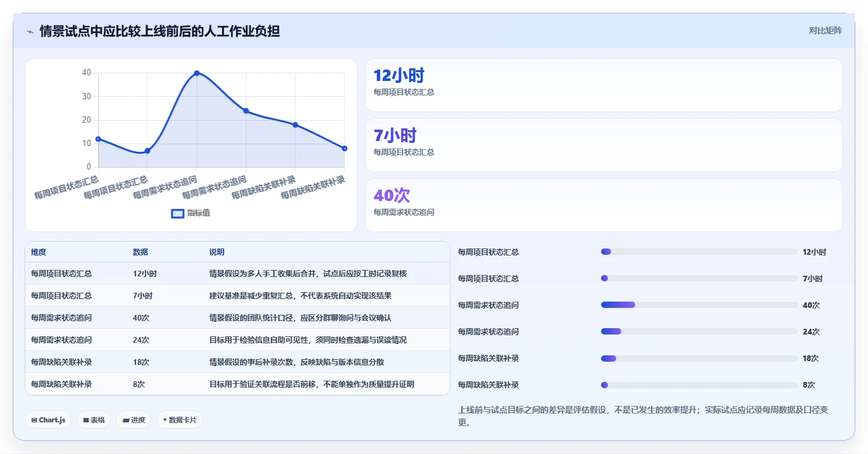Click the chart data point at value 7
Viewport: 868px width, 454px height.
(x=147, y=150)
